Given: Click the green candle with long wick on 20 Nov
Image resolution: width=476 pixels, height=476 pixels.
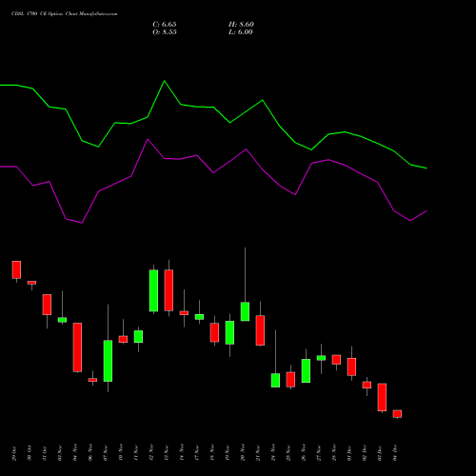Looking at the screenshot, I should [x=245, y=311].
